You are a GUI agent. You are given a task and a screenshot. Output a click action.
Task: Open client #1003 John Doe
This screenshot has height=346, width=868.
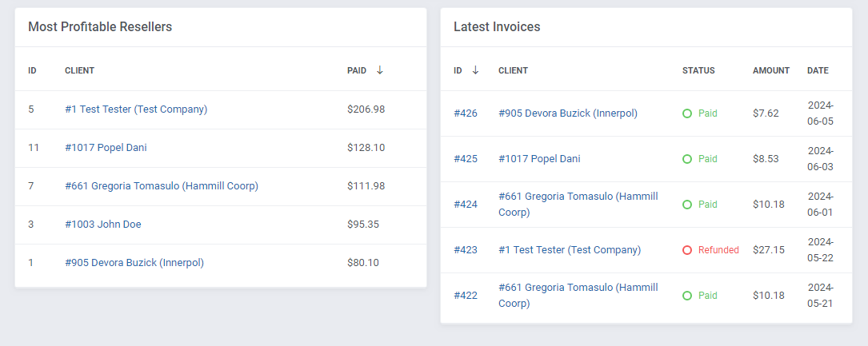click(x=103, y=225)
